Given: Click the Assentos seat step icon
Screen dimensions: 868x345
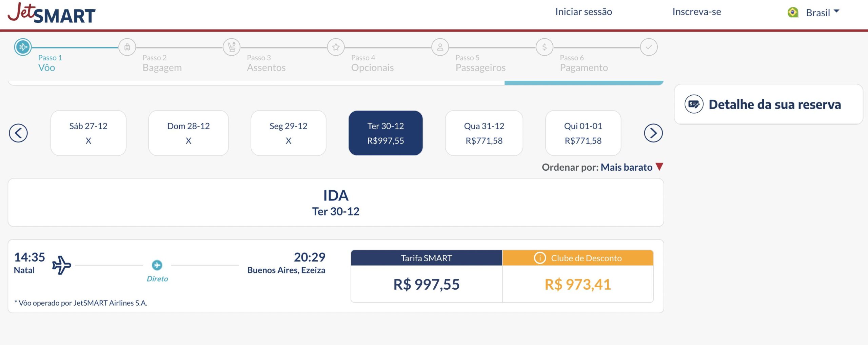Looking at the screenshot, I should (232, 47).
